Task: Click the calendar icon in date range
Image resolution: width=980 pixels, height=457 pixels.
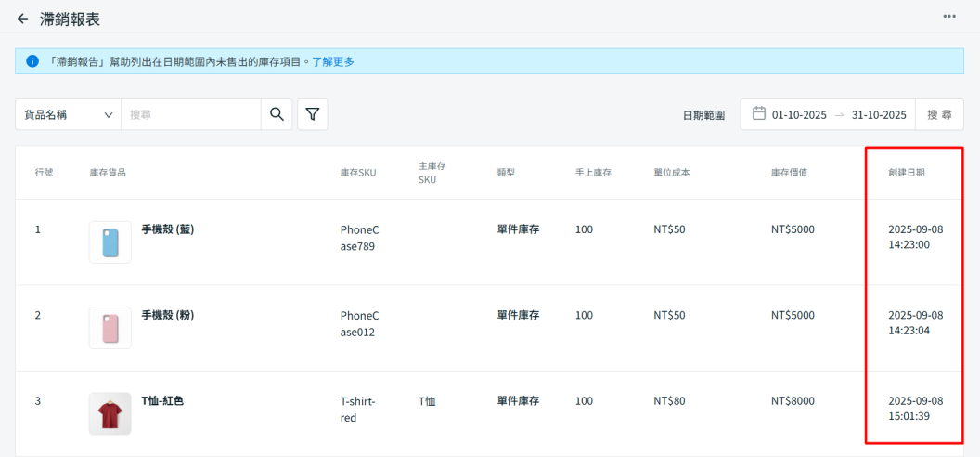Action: 758,114
